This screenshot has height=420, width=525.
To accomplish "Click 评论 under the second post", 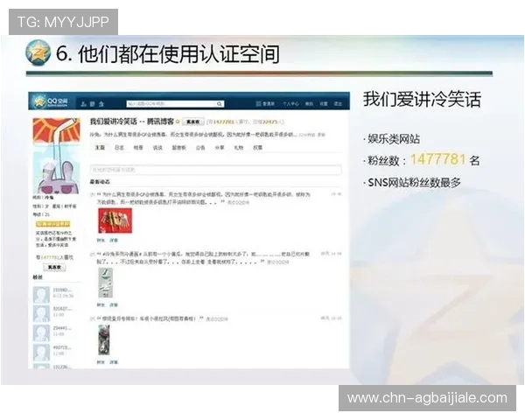I will click(x=114, y=304).
